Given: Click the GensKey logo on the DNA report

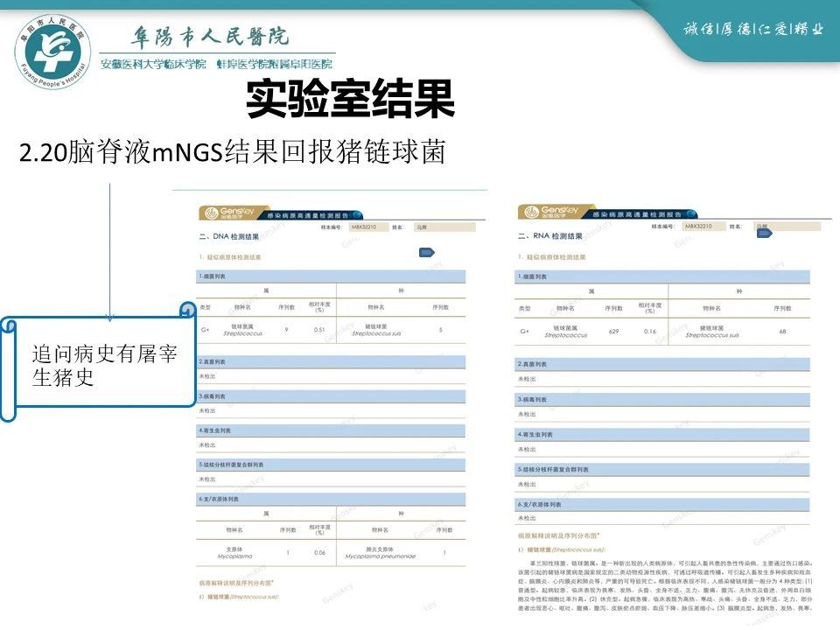Looking at the screenshot, I should tap(231, 213).
